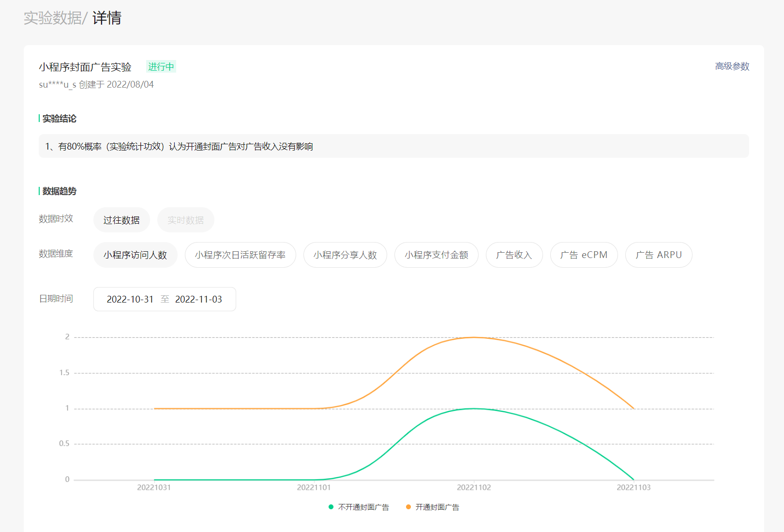Toggle the 开通封面广告 legend series
The image size is (784, 532).
tap(437, 507)
